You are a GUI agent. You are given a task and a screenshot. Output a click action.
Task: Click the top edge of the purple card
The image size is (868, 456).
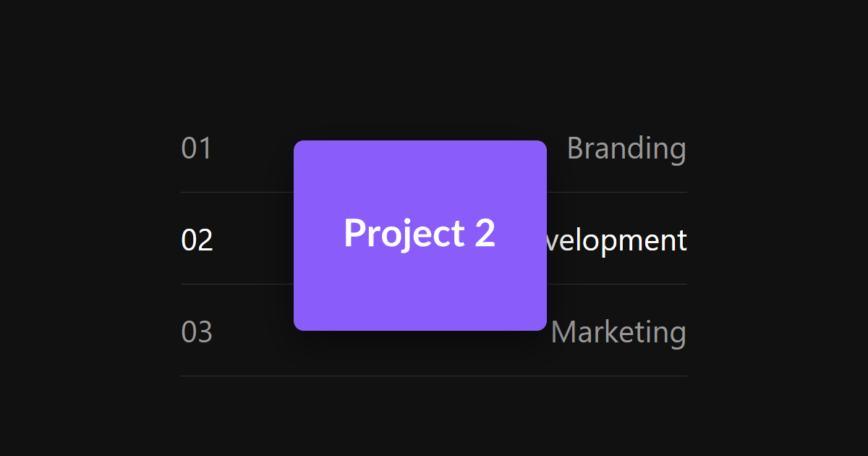click(420, 141)
